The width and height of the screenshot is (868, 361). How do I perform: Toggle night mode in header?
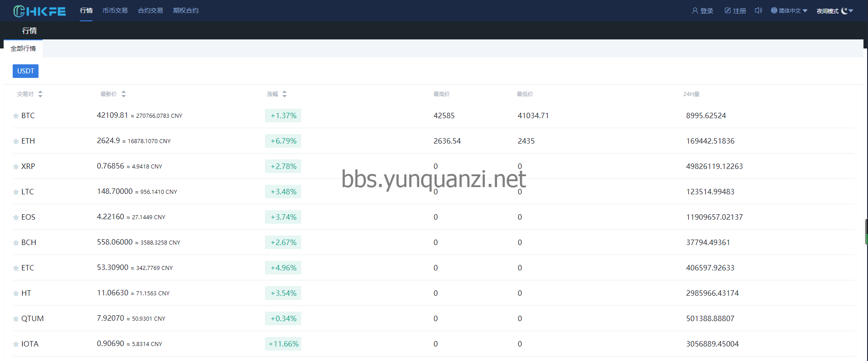point(834,11)
